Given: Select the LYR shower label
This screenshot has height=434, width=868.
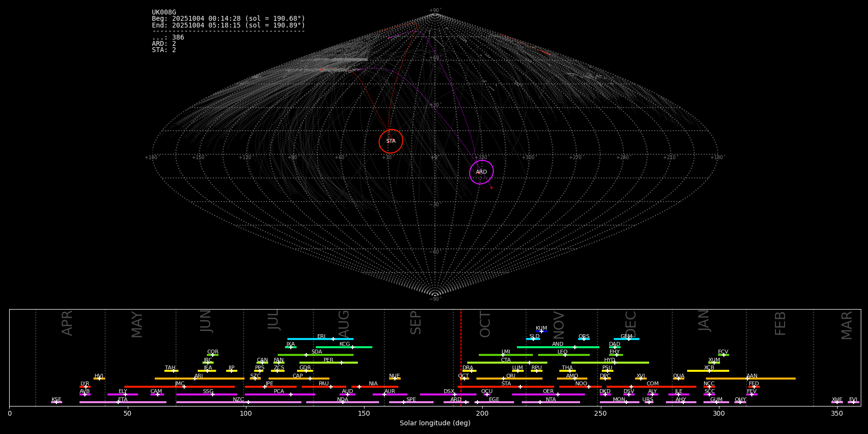Looking at the screenshot, I should coord(85,384).
